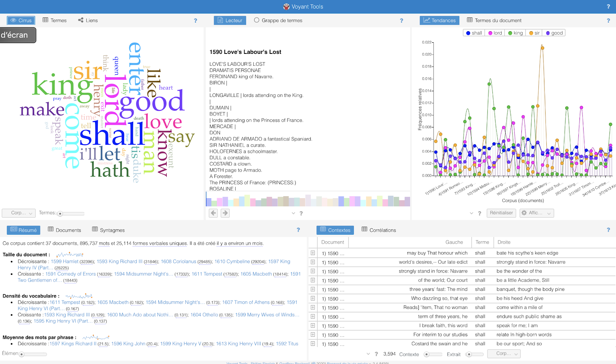Open help icon in the Résumé panel
This screenshot has width=616, height=364.
click(x=298, y=230)
